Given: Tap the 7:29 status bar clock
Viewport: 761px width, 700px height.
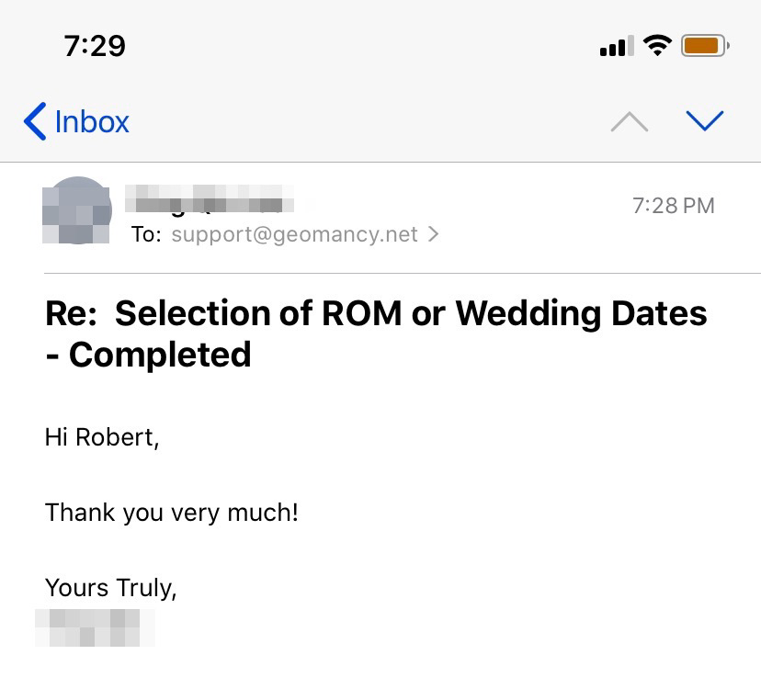Looking at the screenshot, I should [x=95, y=45].
